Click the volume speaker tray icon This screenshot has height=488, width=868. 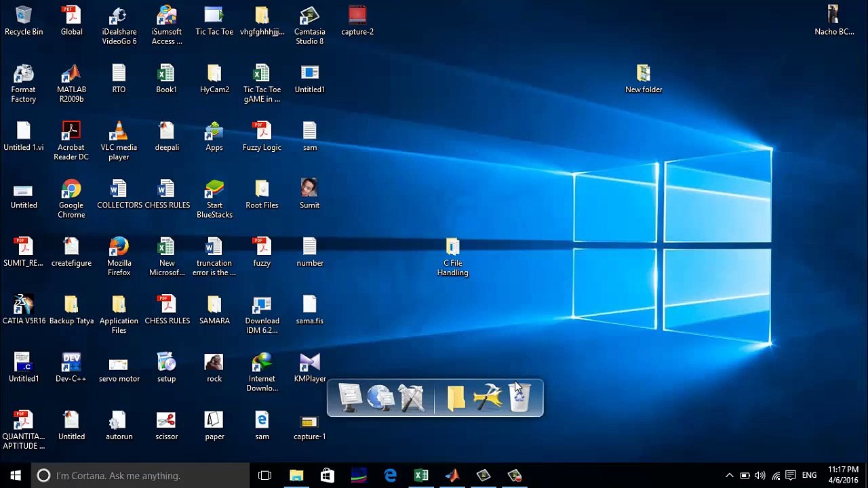coord(759,476)
